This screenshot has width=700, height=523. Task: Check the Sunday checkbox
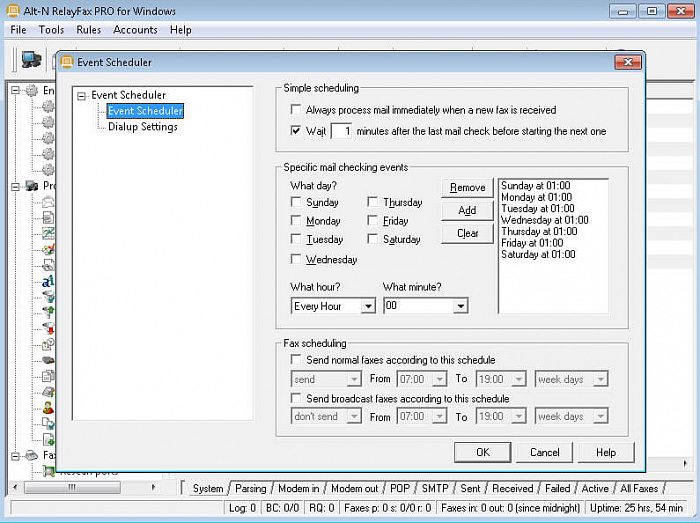tap(296, 202)
